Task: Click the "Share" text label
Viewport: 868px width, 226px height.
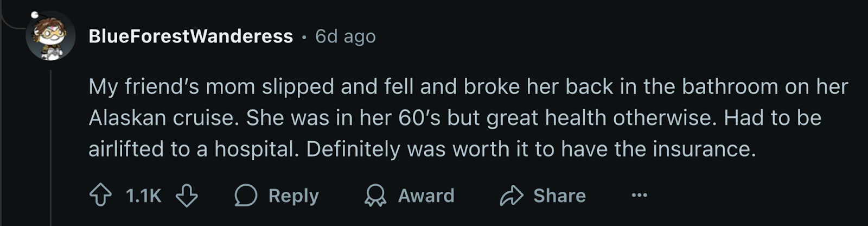Action: (x=559, y=196)
